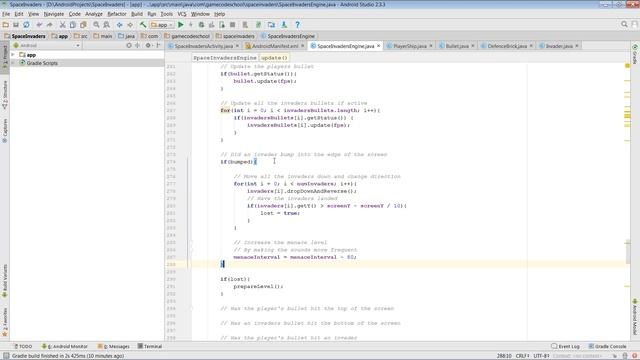Expand the Gradle Scripts tree node
This screenshot has width=640, height=360.
tap(13, 63)
